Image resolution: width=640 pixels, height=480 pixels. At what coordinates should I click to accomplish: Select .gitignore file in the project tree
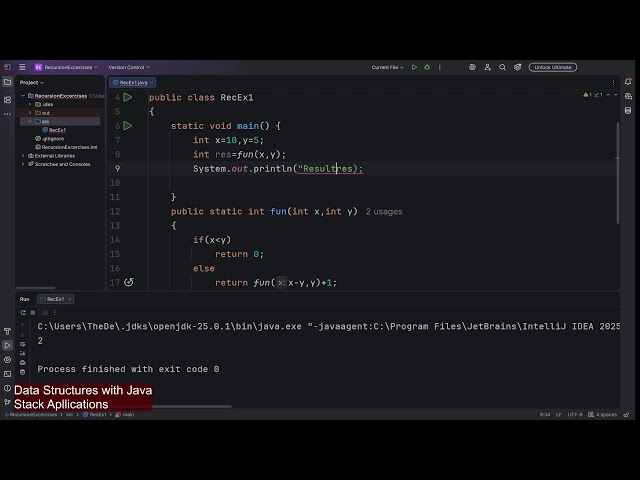tap(50, 139)
